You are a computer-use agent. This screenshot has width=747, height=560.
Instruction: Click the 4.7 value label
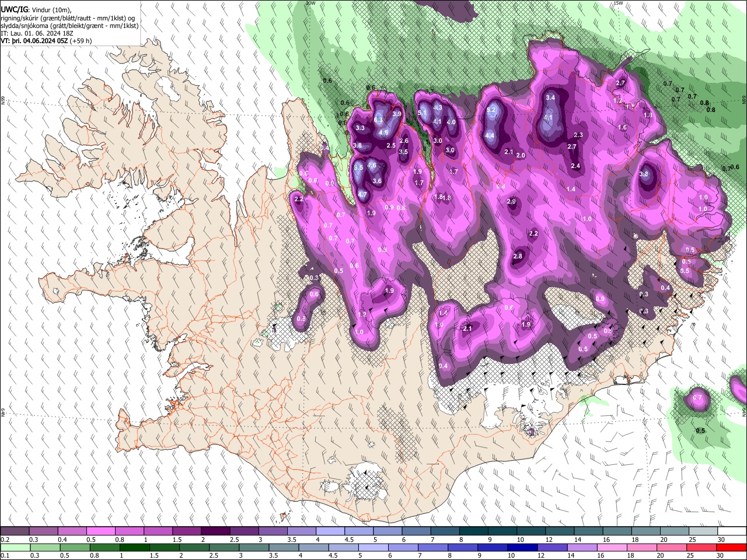click(x=362, y=194)
